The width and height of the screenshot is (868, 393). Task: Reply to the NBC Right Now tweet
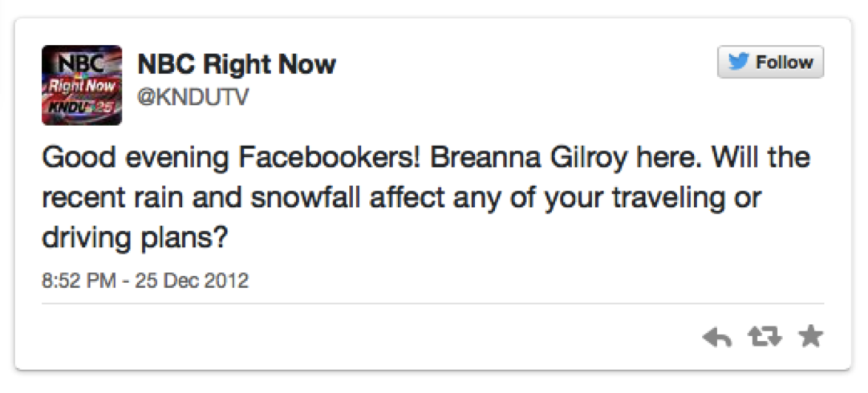pos(716,338)
